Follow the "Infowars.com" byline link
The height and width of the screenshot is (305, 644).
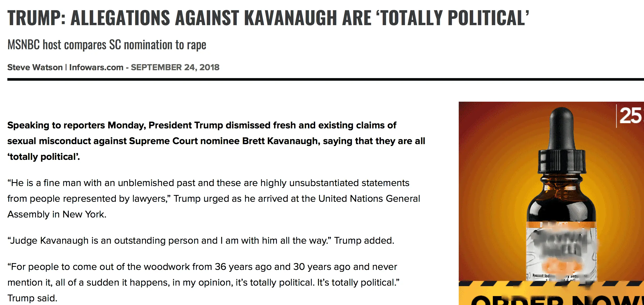96,67
